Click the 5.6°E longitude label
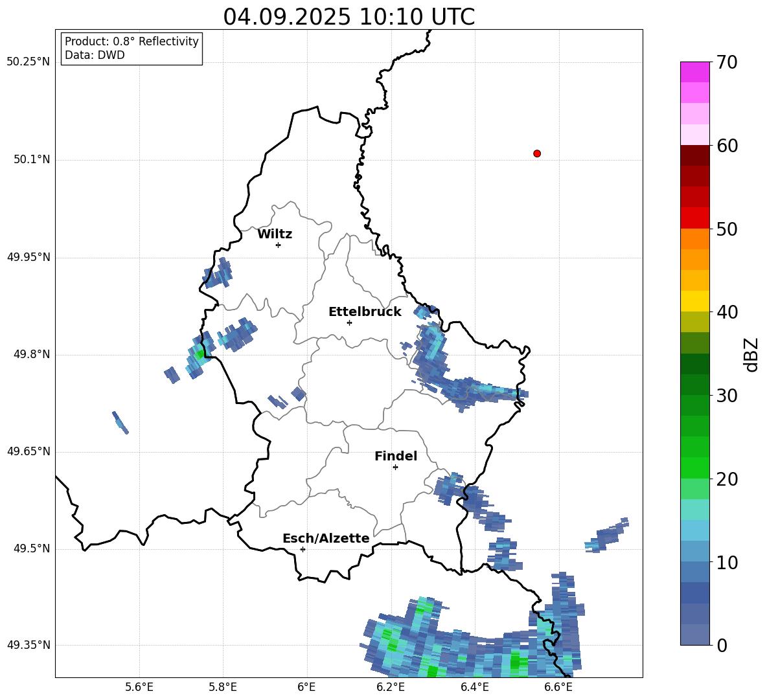This screenshot has height=700, width=767. pos(139,687)
